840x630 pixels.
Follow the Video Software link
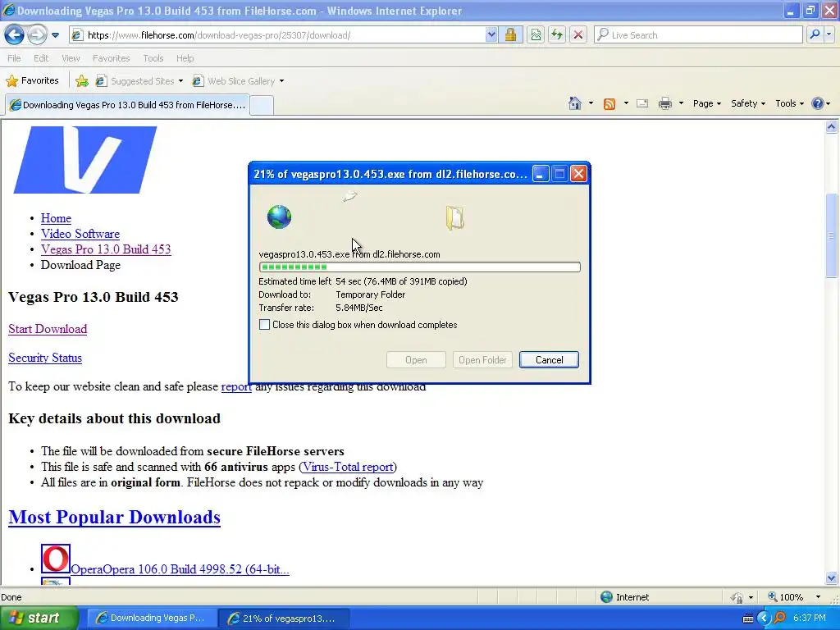(80, 234)
